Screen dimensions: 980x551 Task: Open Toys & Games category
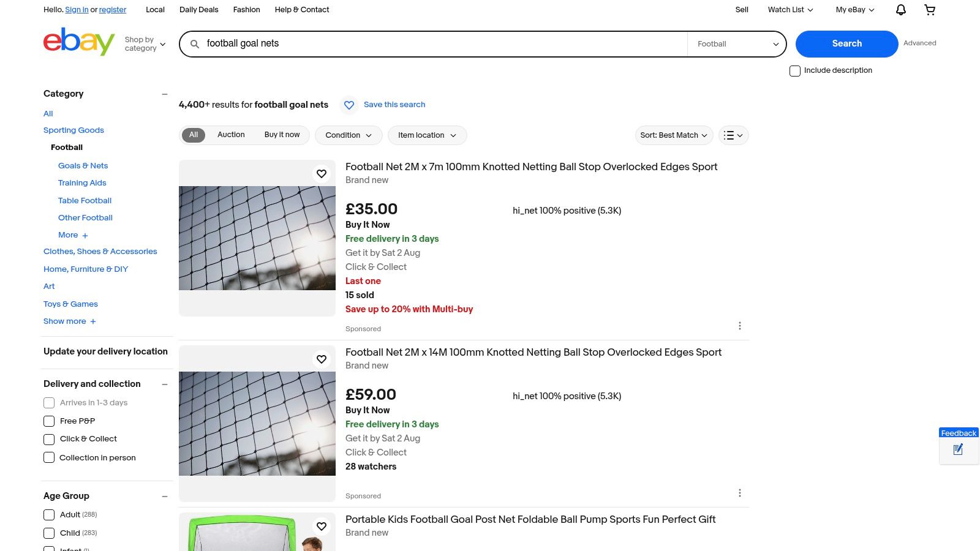[70, 304]
